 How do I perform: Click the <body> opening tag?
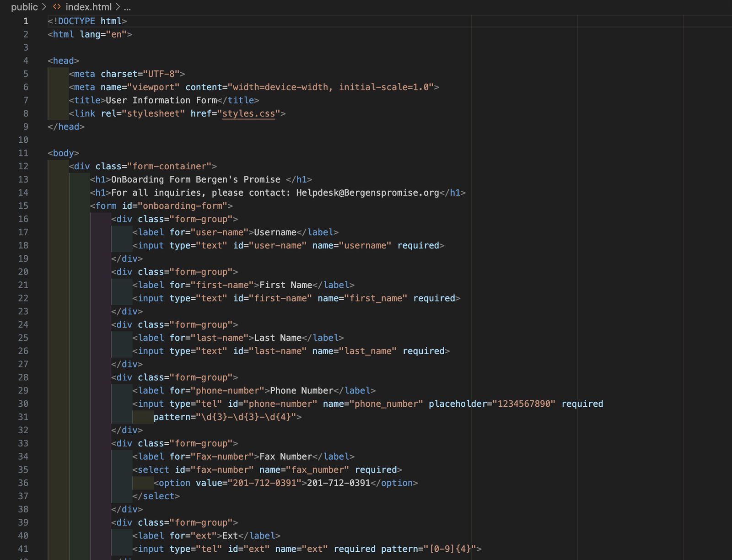click(x=64, y=153)
